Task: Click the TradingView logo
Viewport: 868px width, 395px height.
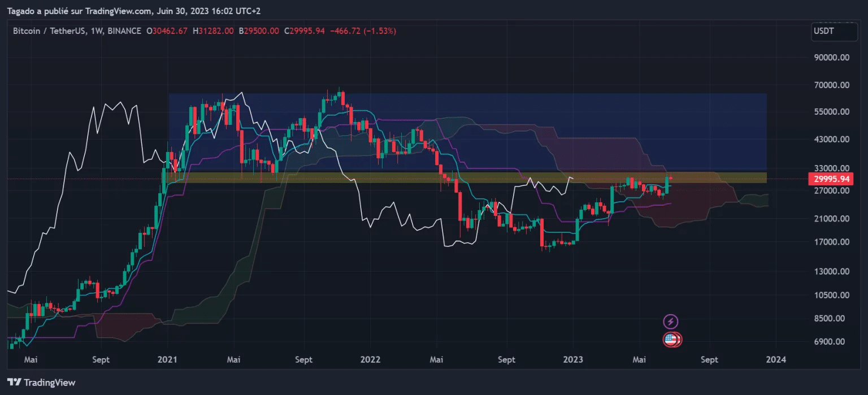Action: (41, 383)
